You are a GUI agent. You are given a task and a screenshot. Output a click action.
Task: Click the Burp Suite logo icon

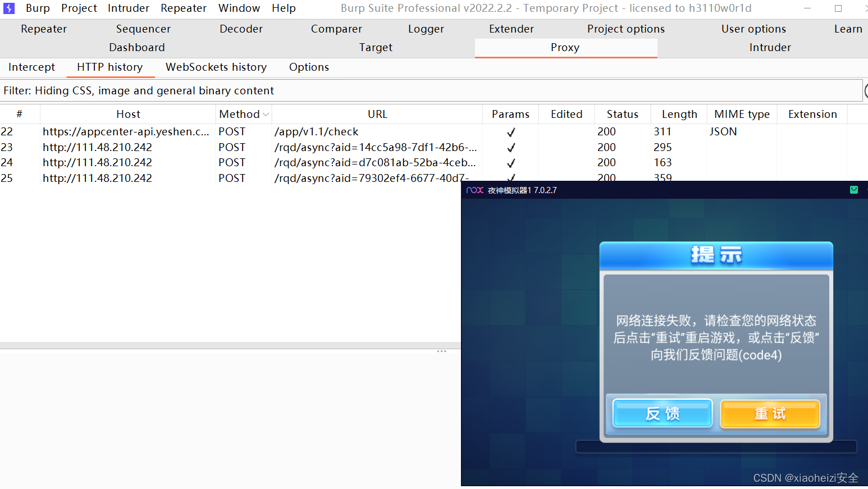pos(9,8)
